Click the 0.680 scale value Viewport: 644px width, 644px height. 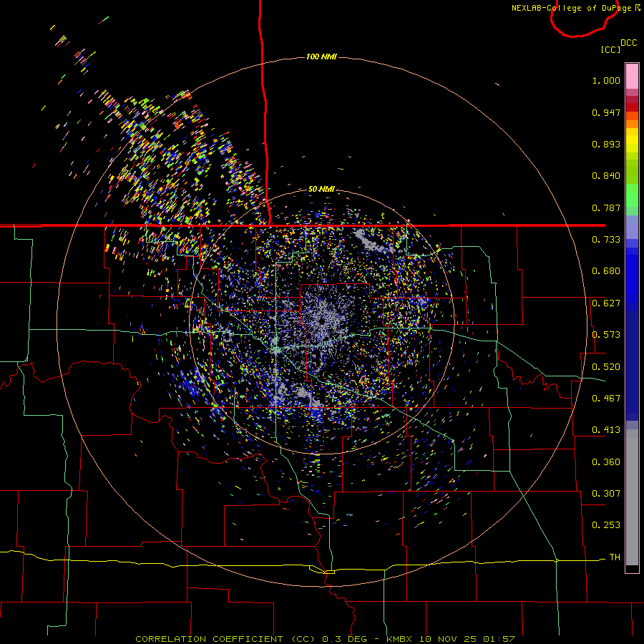point(606,271)
